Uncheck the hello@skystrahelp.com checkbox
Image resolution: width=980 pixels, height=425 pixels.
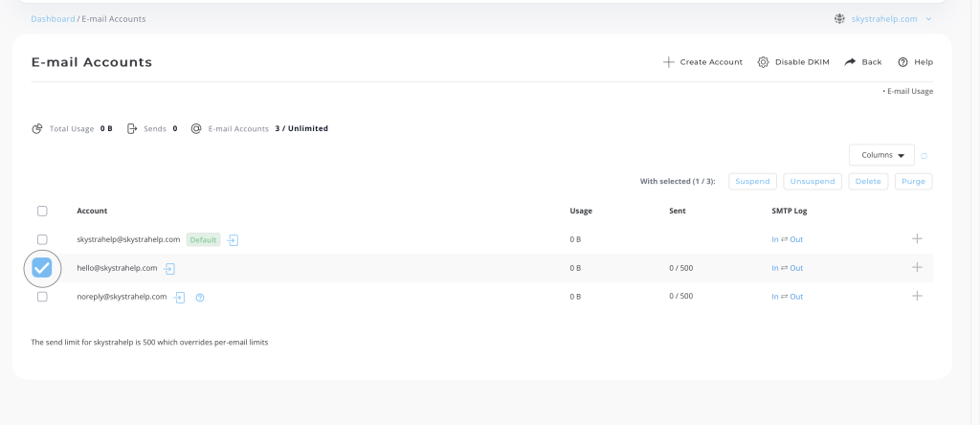click(x=42, y=268)
